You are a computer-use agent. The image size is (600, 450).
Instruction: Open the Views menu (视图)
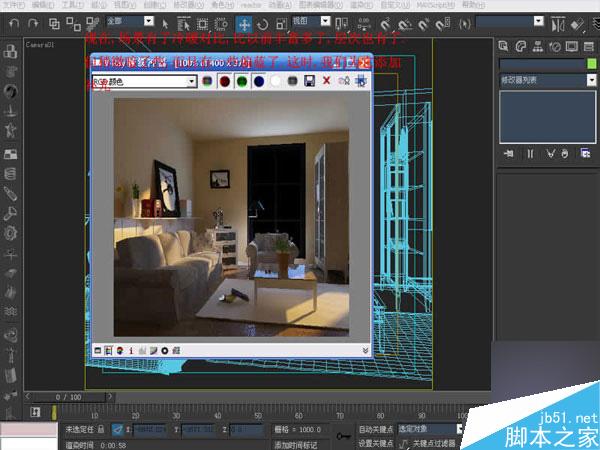pos(125,5)
